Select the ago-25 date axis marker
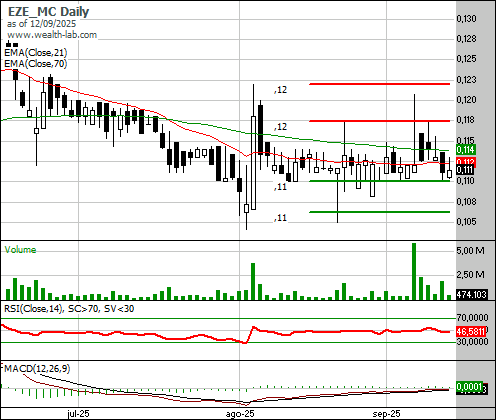The image size is (496, 420). click(x=240, y=414)
